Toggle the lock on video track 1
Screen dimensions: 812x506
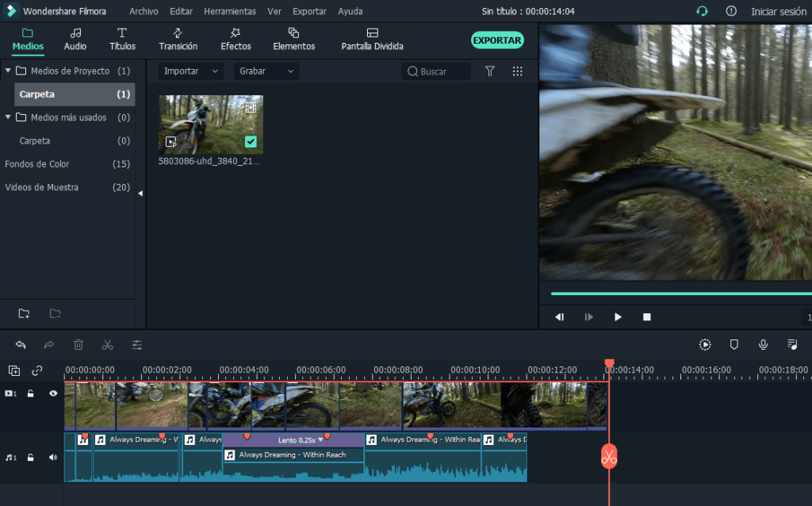pyautogui.click(x=31, y=393)
